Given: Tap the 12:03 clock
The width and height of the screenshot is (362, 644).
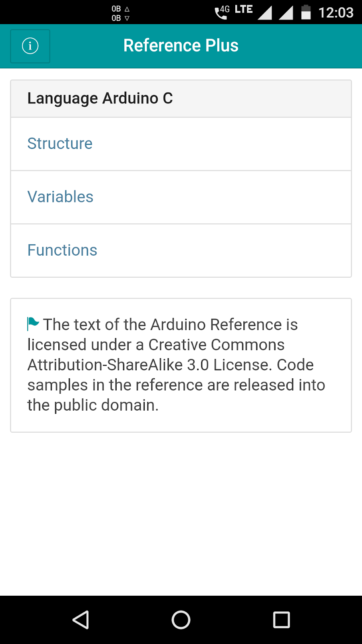Looking at the screenshot, I should [336, 13].
